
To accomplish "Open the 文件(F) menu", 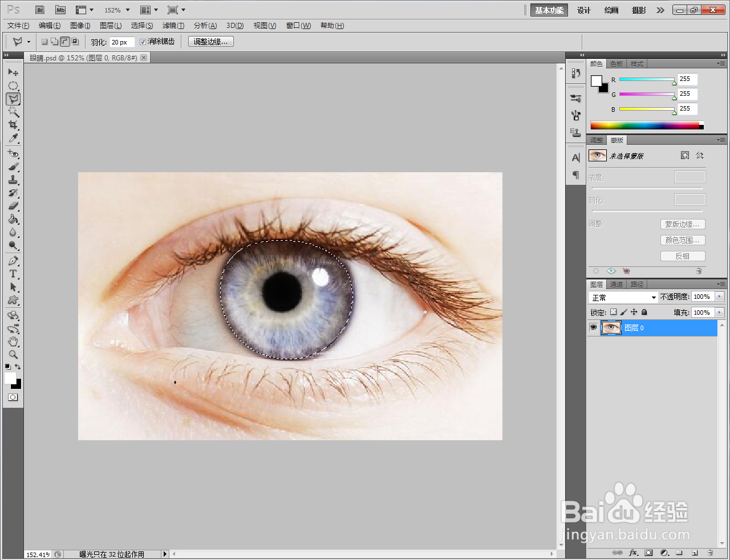I will point(18,25).
